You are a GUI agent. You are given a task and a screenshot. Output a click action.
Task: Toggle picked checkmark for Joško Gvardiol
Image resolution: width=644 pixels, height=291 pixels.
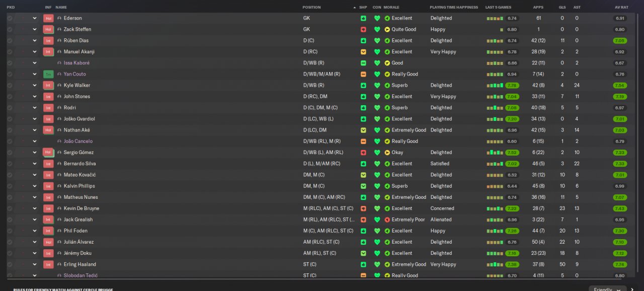point(10,119)
